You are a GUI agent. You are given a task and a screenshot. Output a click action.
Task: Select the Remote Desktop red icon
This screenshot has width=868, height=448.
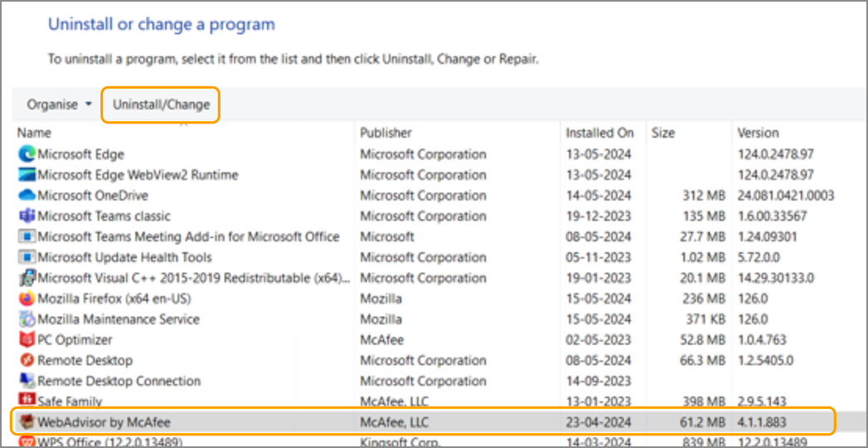27,361
